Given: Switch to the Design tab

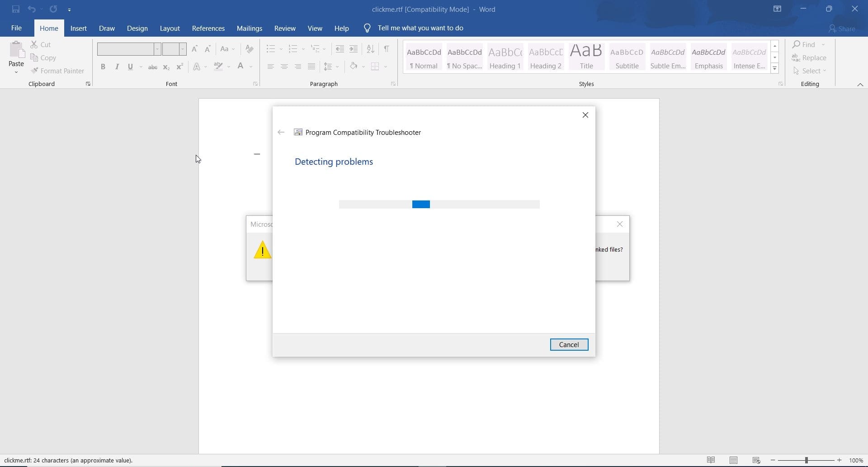Looking at the screenshot, I should tap(137, 28).
